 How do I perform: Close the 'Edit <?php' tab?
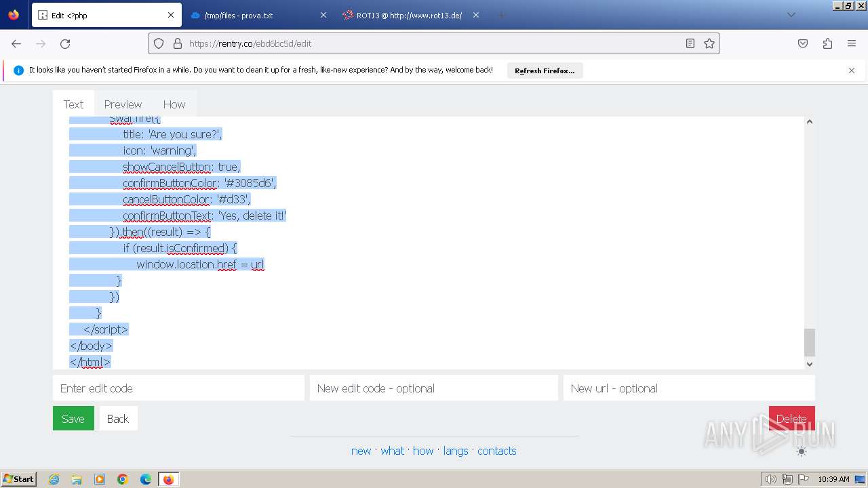coord(170,15)
